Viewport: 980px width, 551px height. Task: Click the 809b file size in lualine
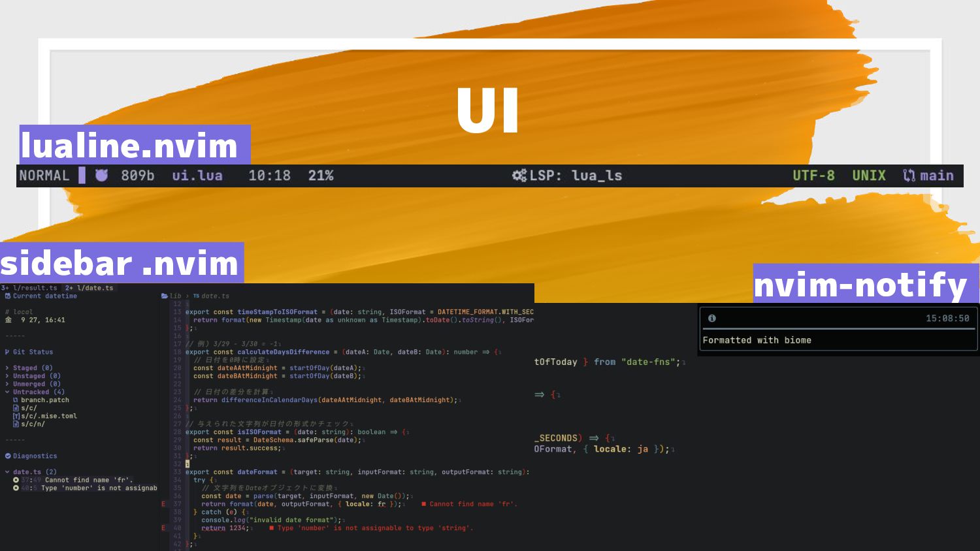(138, 175)
